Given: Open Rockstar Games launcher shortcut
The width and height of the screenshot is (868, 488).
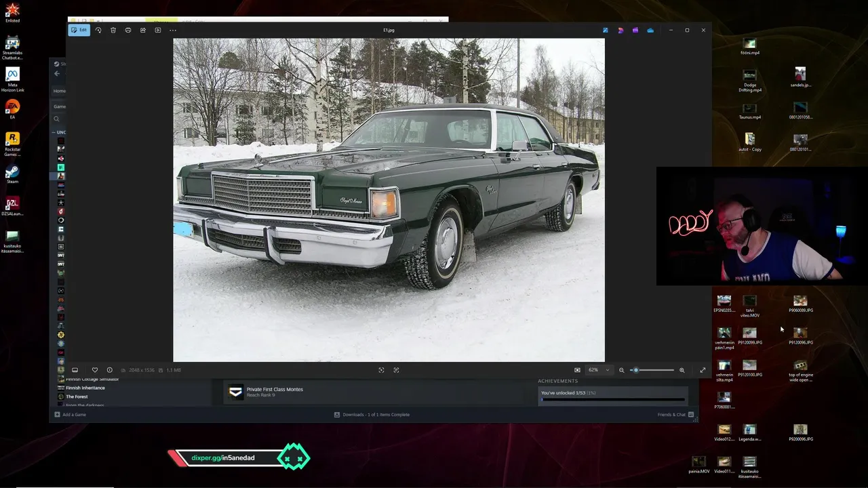Looking at the screenshot, I should pos(12,144).
